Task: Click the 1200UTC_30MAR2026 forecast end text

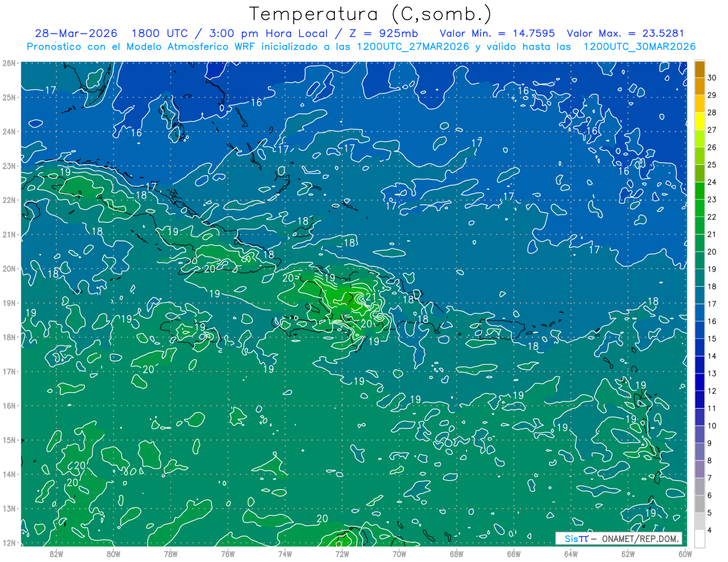Action: (639, 47)
